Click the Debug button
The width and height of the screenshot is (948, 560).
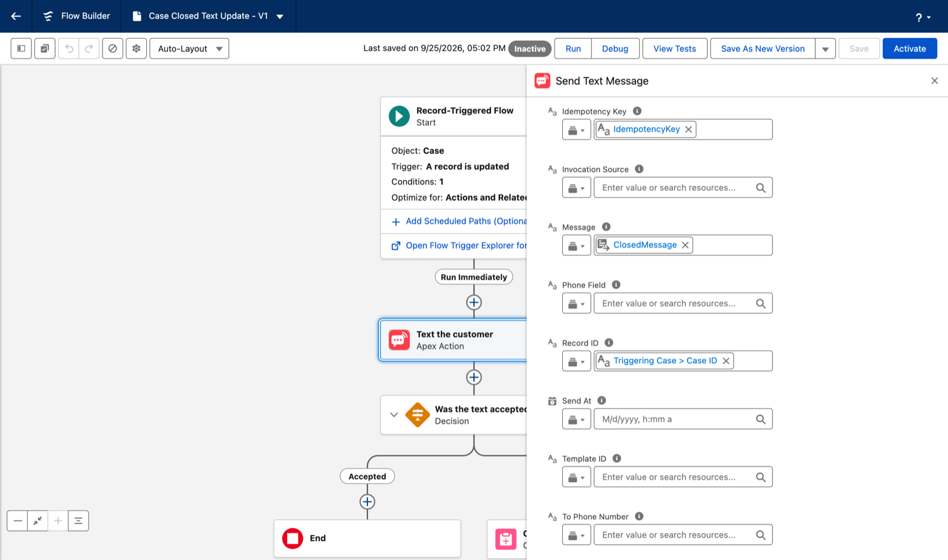615,49
